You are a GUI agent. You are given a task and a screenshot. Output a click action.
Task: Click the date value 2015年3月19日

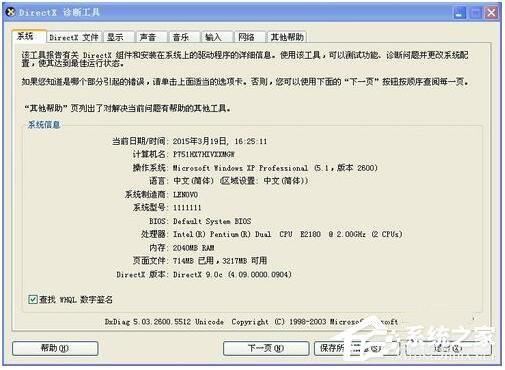(200, 141)
